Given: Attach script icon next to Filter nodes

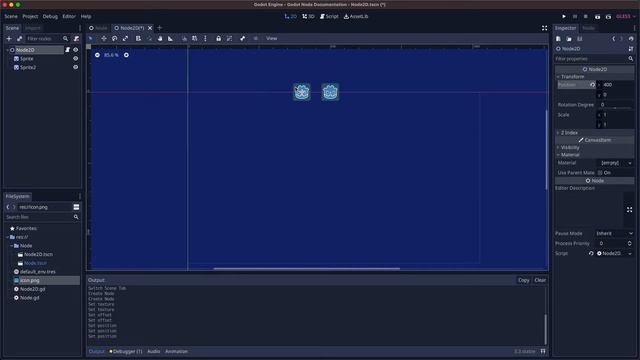Looking at the screenshot, I should point(76,39).
